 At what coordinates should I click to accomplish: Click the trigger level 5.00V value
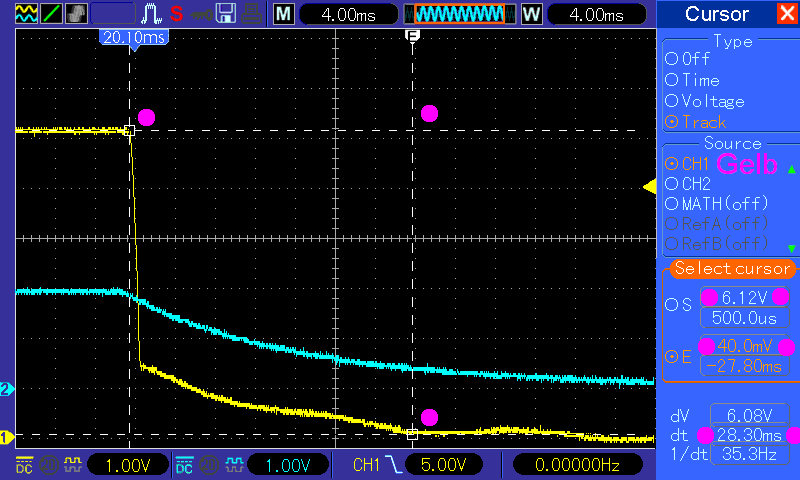[443, 464]
